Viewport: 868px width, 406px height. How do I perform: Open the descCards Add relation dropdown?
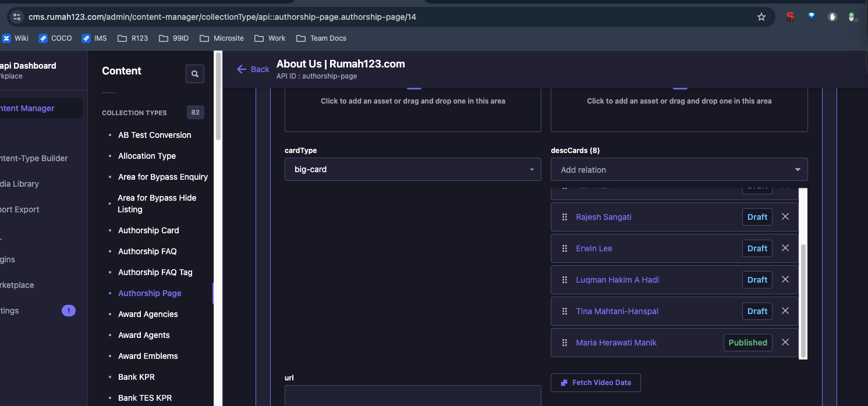[679, 169]
